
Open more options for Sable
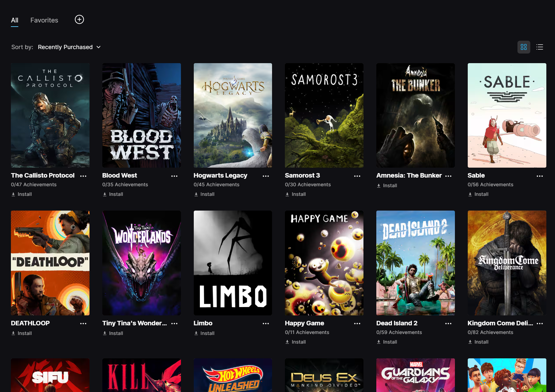tap(540, 176)
